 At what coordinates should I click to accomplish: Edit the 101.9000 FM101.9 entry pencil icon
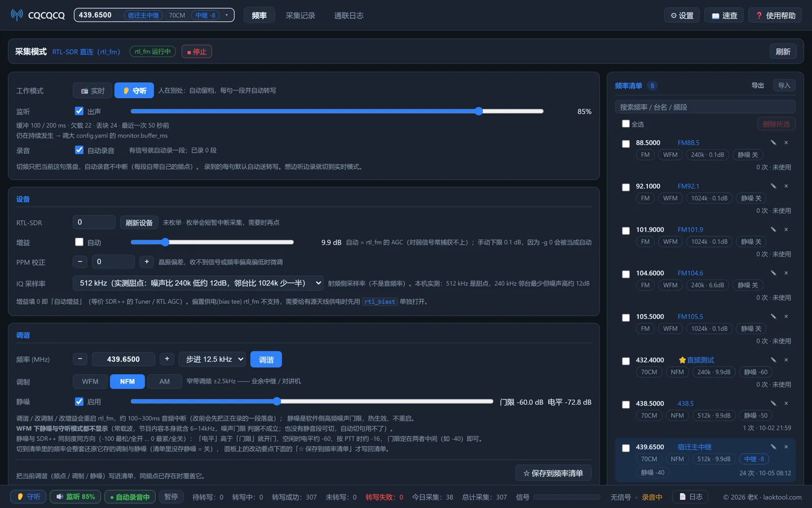[773, 230]
